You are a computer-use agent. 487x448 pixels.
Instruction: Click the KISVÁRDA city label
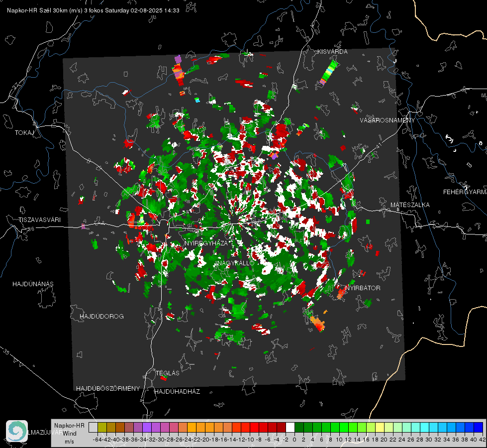coord(332,52)
